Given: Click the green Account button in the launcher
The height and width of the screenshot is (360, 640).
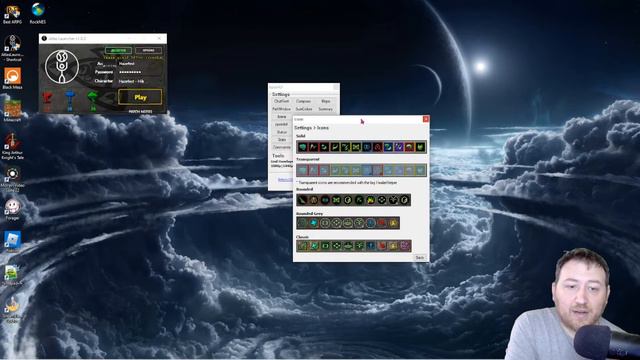Looking at the screenshot, I should (118, 51).
